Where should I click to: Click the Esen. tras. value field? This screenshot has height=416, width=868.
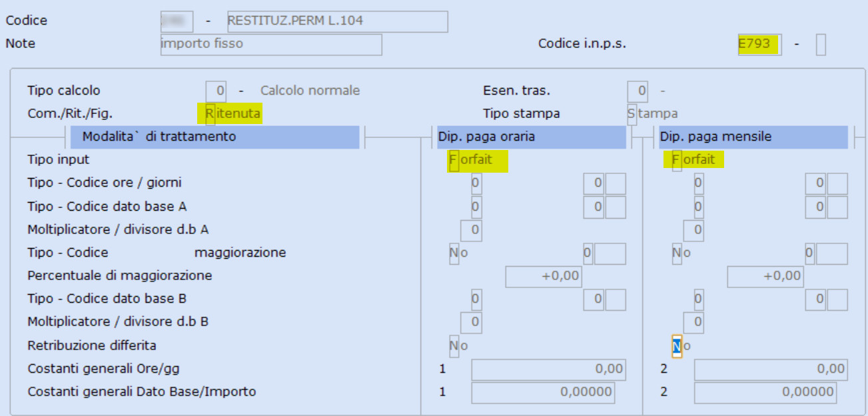(638, 91)
